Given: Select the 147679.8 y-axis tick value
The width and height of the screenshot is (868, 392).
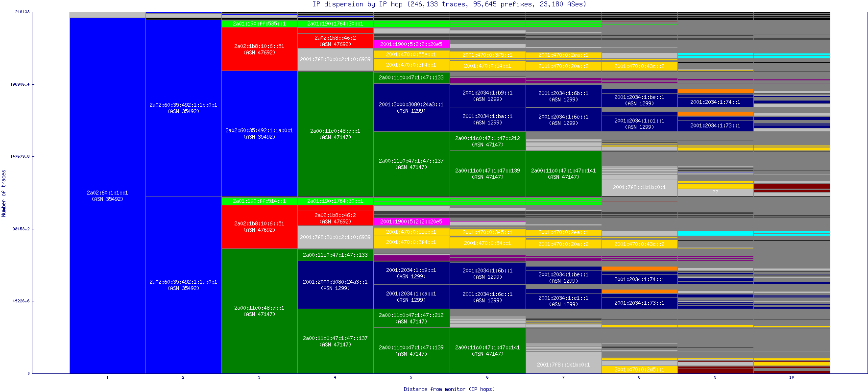Looking at the screenshot, I should (x=20, y=156).
